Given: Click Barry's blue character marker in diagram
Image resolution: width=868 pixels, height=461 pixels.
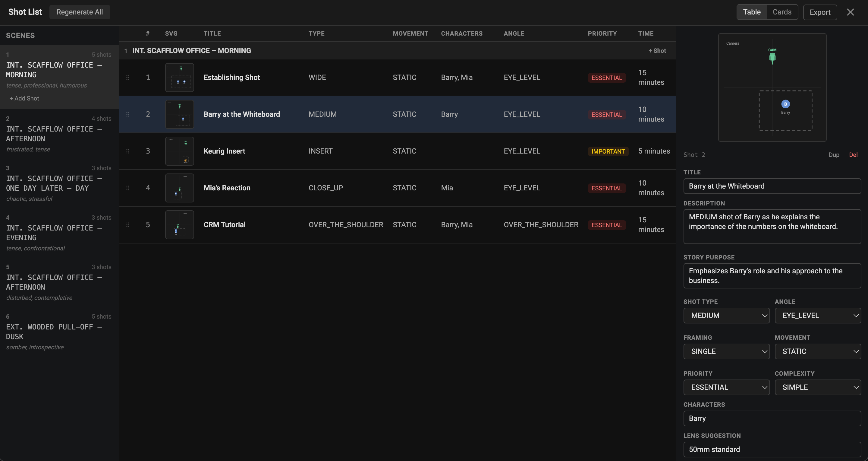Looking at the screenshot, I should [785, 104].
